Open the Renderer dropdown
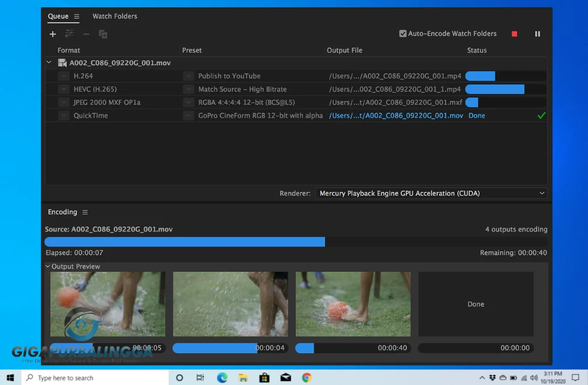This screenshot has height=385, width=588. click(431, 193)
